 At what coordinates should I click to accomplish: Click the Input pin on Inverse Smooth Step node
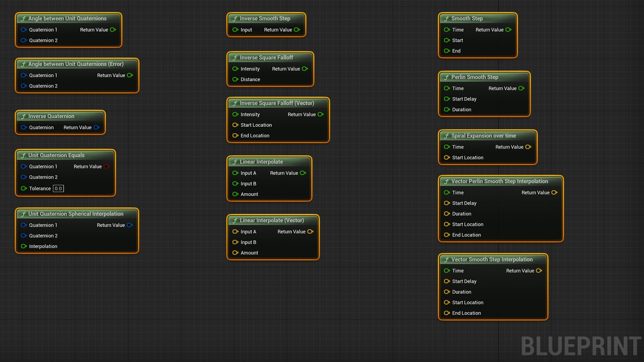pyautogui.click(x=235, y=30)
